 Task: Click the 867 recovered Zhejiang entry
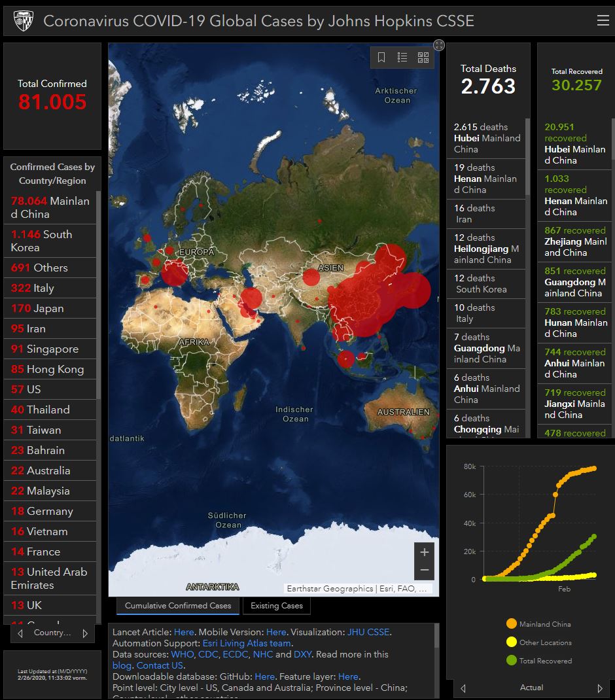[574, 241]
